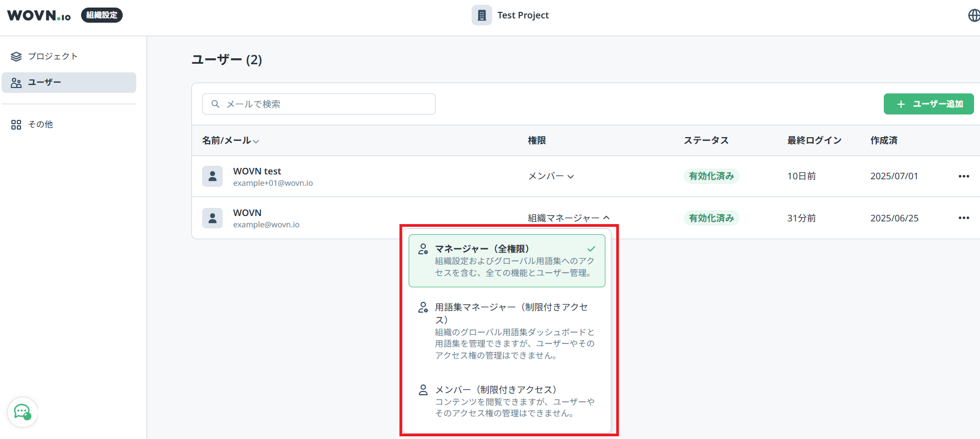Click the 2025/07/01 created date
The width and height of the screenshot is (980, 439).
point(894,176)
